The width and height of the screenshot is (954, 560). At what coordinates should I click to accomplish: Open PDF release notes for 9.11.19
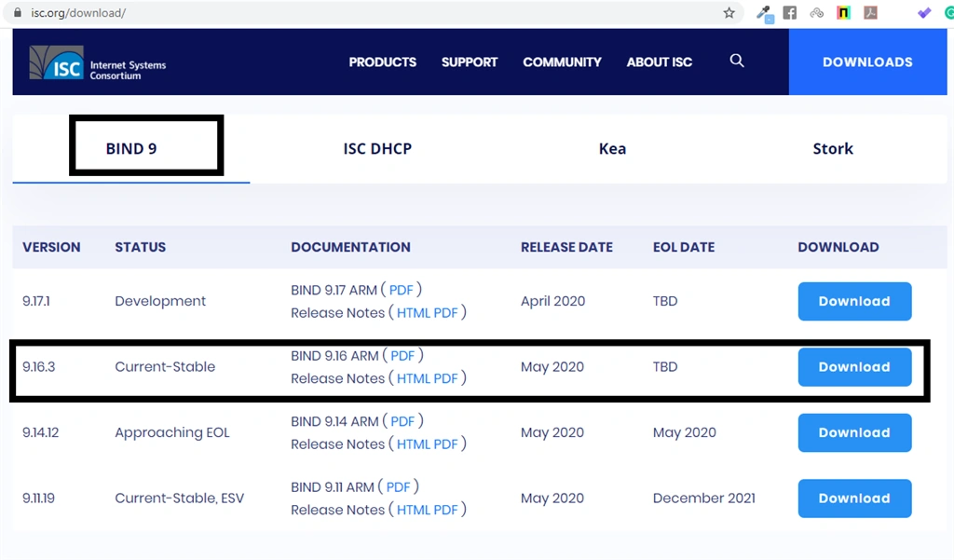click(x=445, y=510)
